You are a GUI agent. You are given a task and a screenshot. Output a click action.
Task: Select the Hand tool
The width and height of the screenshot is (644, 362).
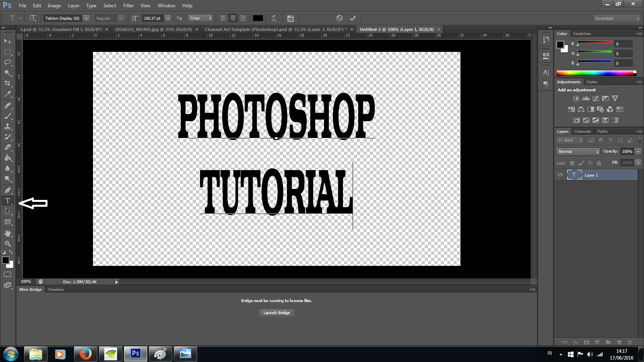coord(7,233)
